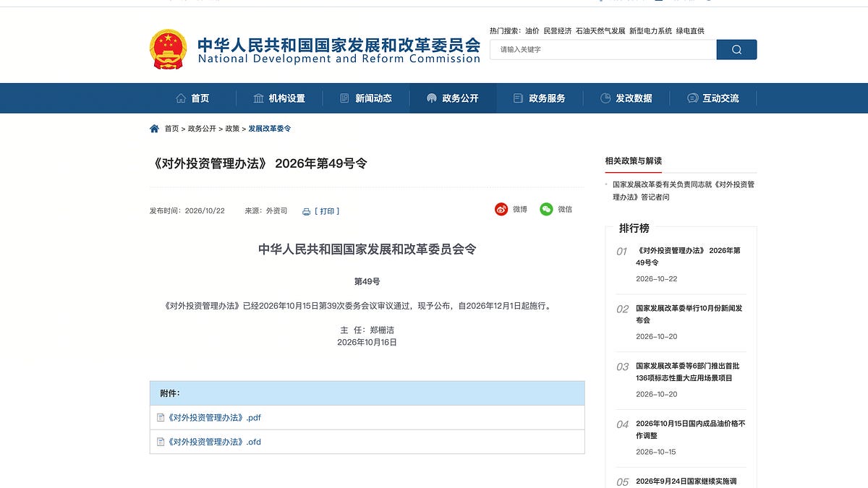Open ranking item 05 2026年9月24日国家继续实施调
Image resolution: width=868 pixels, height=488 pixels.
coord(686,481)
